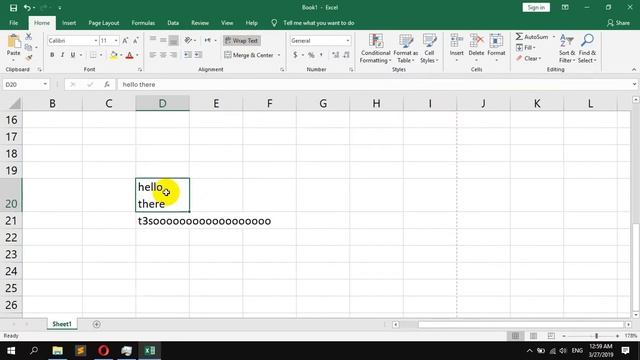Toggle Bold formatting
Viewport: 640px width, 360px height.
point(52,55)
